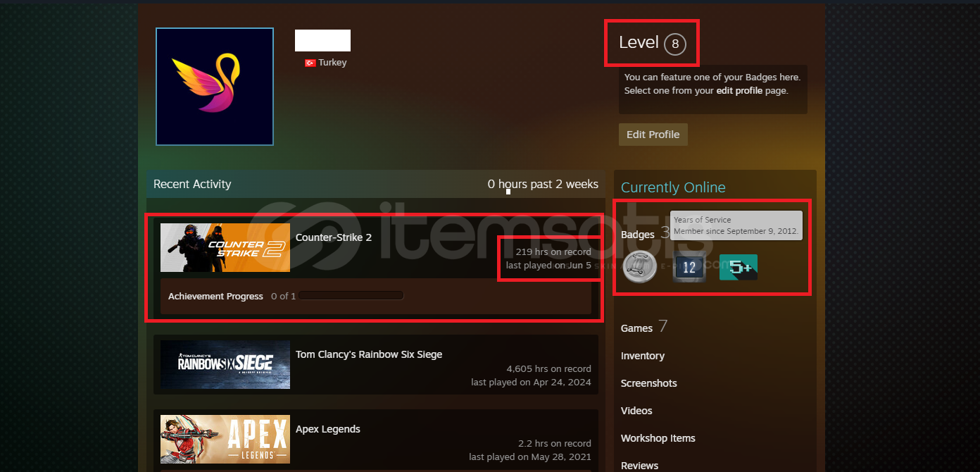The height and width of the screenshot is (472, 980).
Task: Go to the Videos page
Action: tap(636, 411)
